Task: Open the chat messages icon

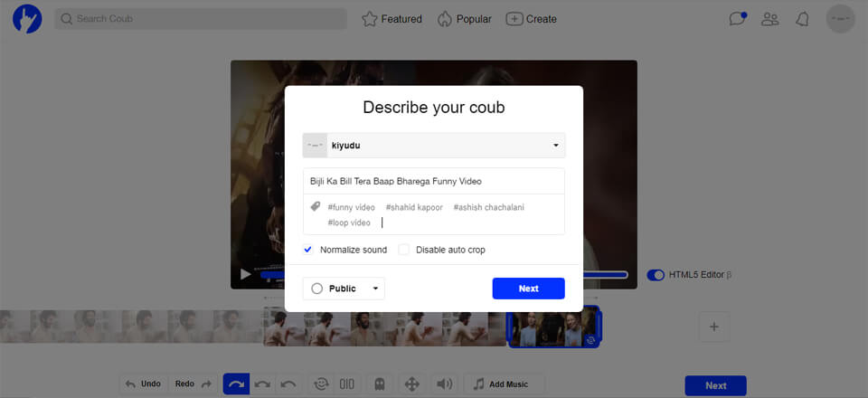Action: (x=738, y=19)
